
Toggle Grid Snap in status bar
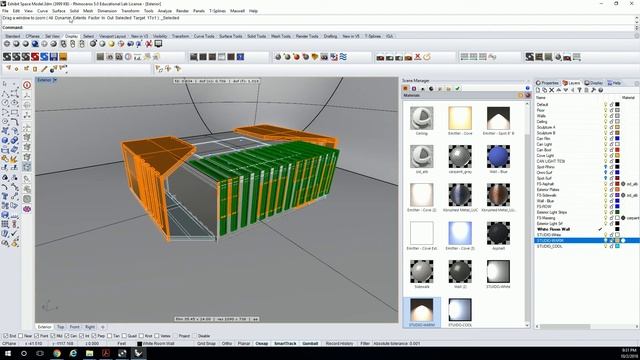coord(206,344)
